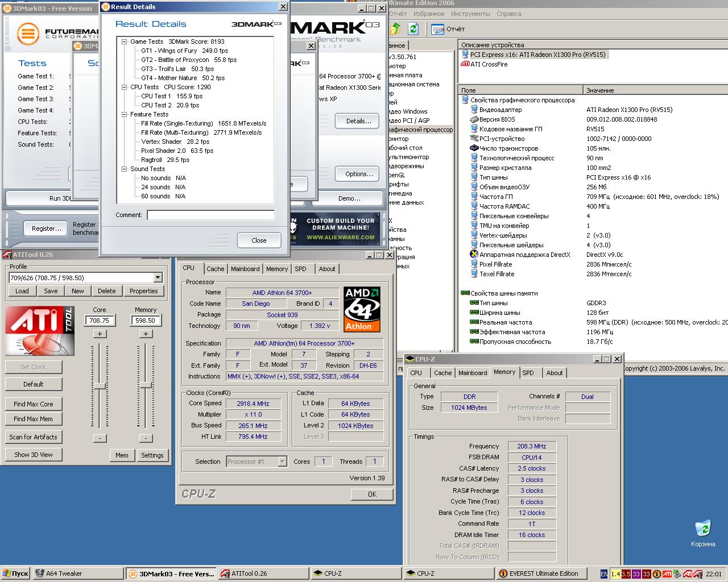728x582 pixels.
Task: Collapse the CPU Tests tree node
Action: coord(125,87)
